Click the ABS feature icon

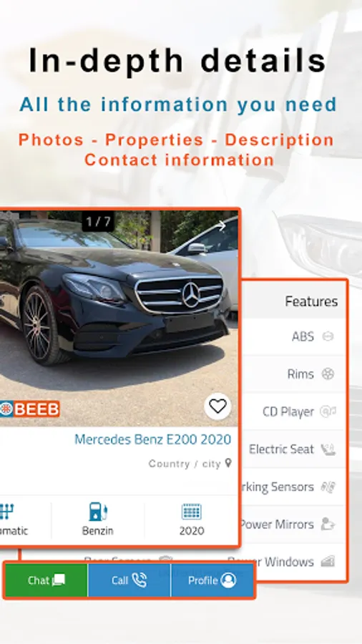[x=328, y=336]
